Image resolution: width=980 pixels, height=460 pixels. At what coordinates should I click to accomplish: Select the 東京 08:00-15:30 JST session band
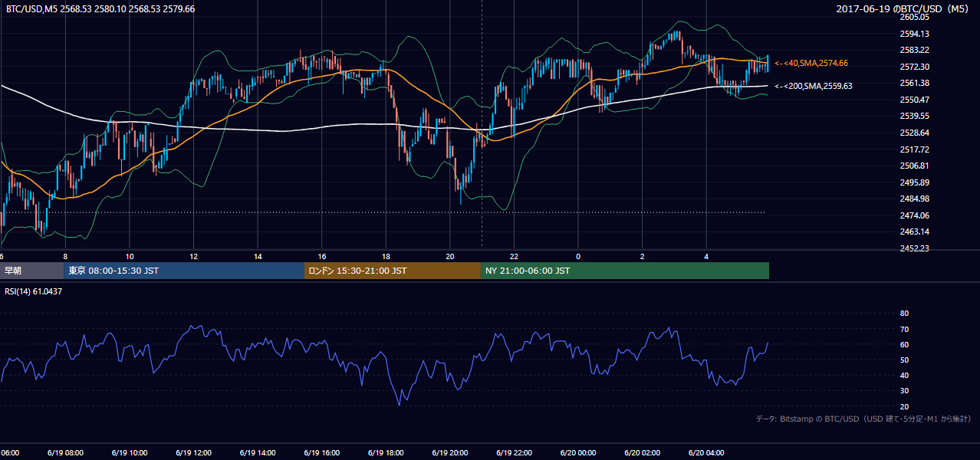point(184,271)
